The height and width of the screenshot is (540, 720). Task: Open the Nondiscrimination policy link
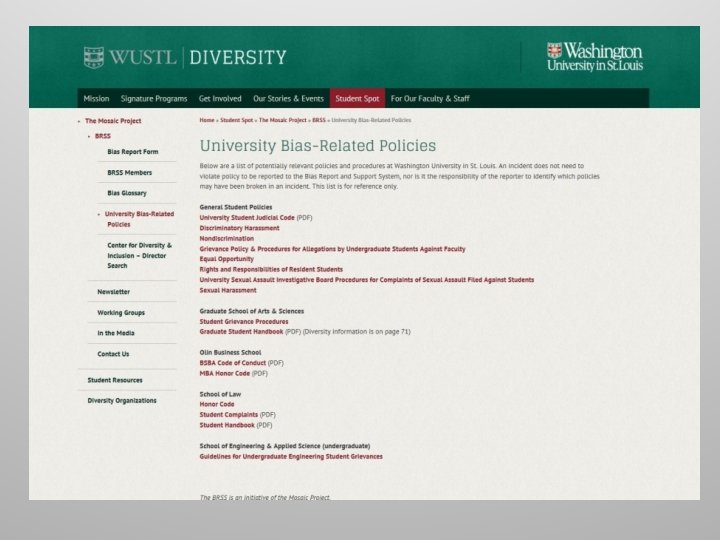click(226, 238)
